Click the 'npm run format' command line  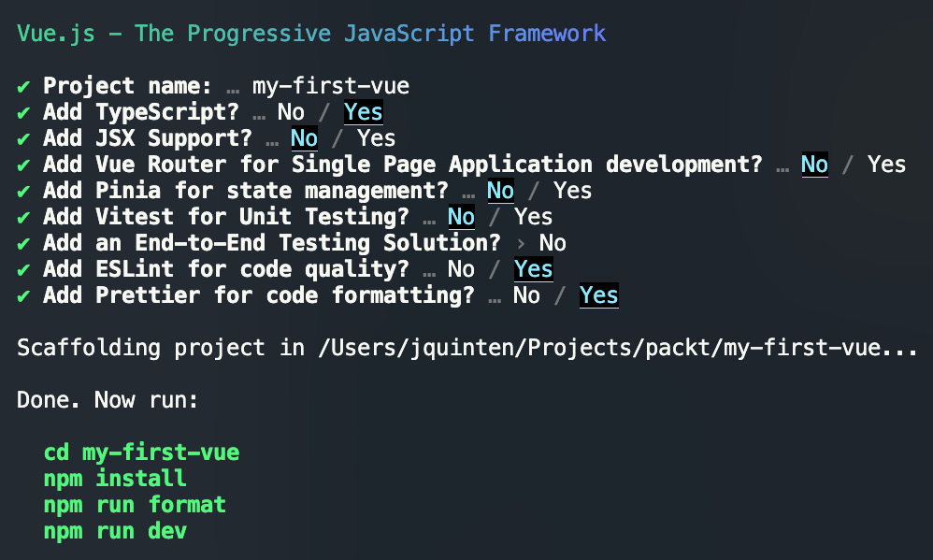coord(135,505)
